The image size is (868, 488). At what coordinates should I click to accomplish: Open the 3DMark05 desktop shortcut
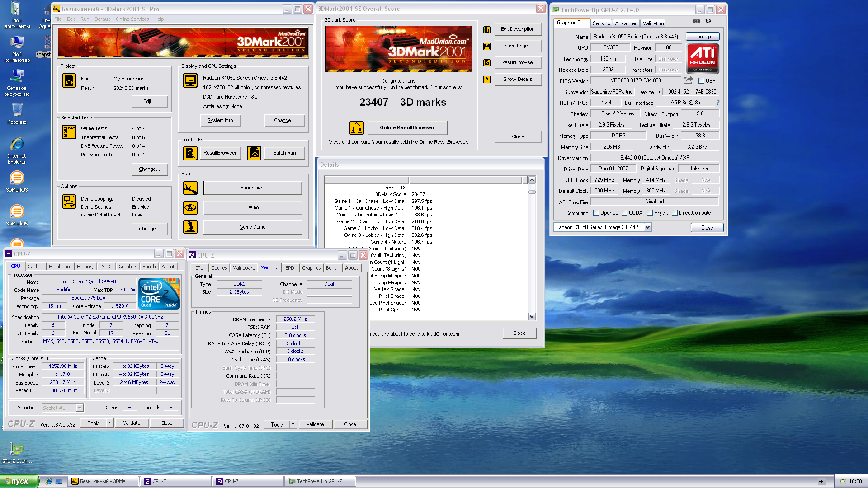[17, 216]
